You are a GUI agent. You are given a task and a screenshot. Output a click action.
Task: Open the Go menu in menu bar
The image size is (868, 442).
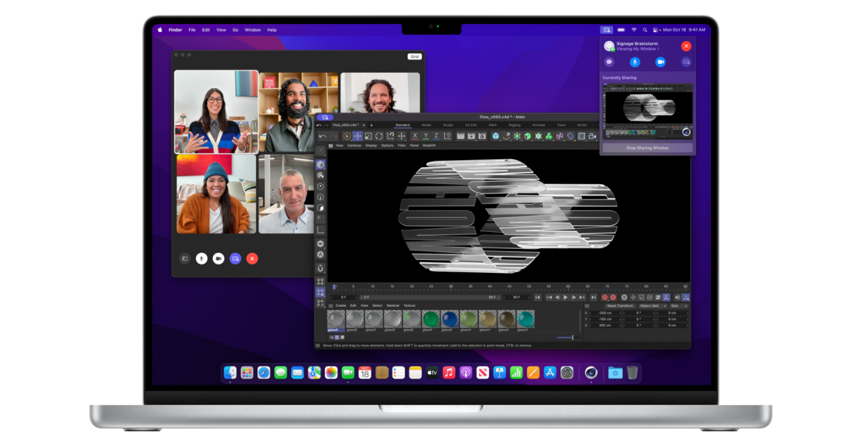pyautogui.click(x=235, y=30)
